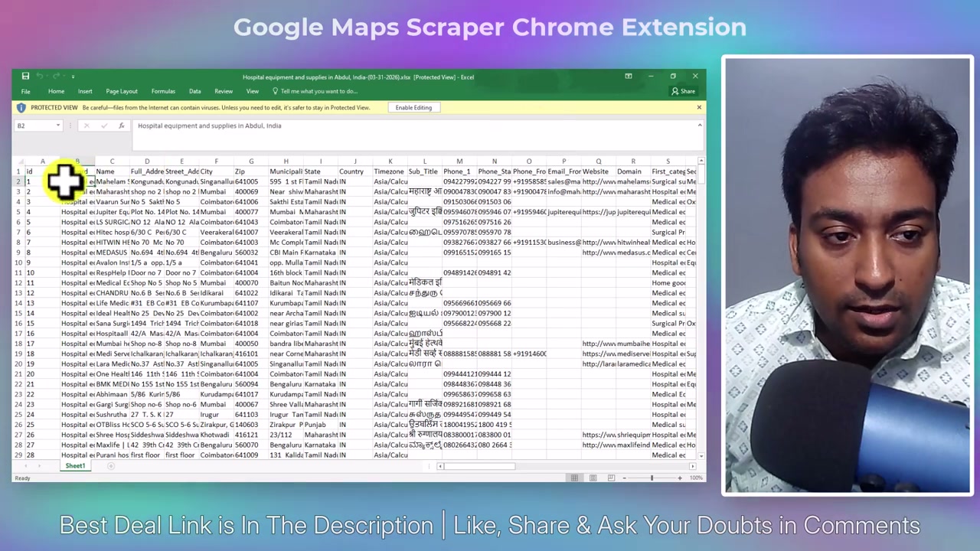The height and width of the screenshot is (551, 980).
Task: Click zip cell 560070
Action: (250, 445)
